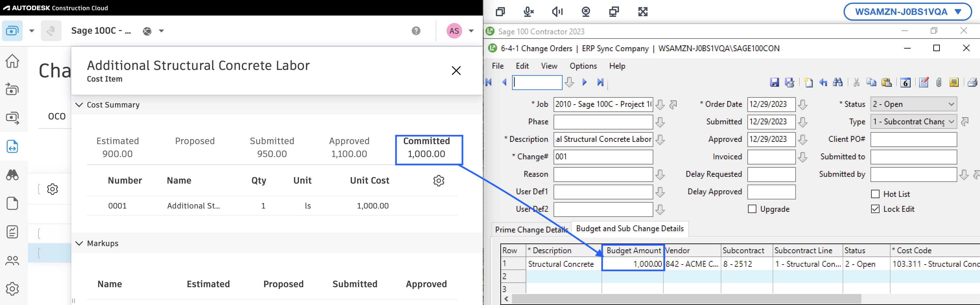Open the AS user avatar dropdown arrow
The width and height of the screenshot is (980, 305).
(471, 31)
